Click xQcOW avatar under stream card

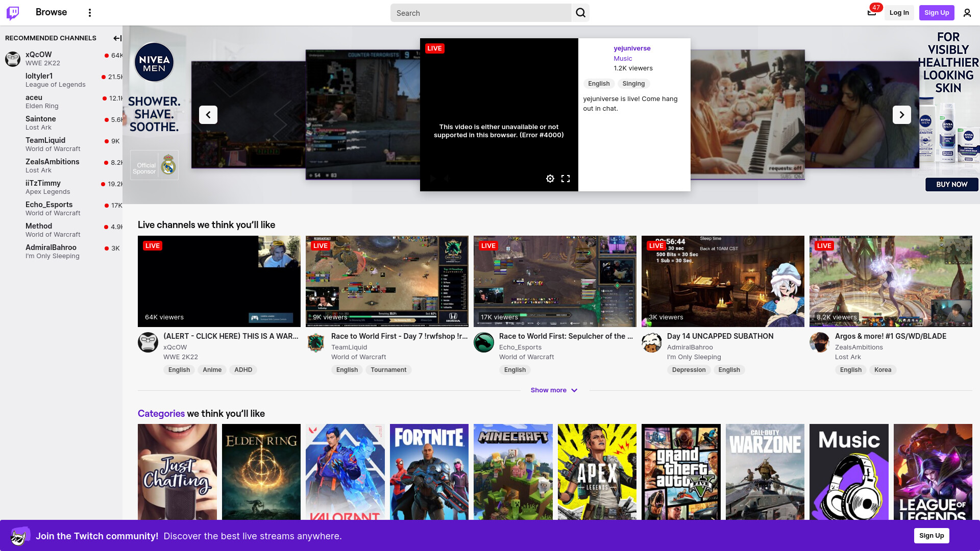click(x=148, y=342)
